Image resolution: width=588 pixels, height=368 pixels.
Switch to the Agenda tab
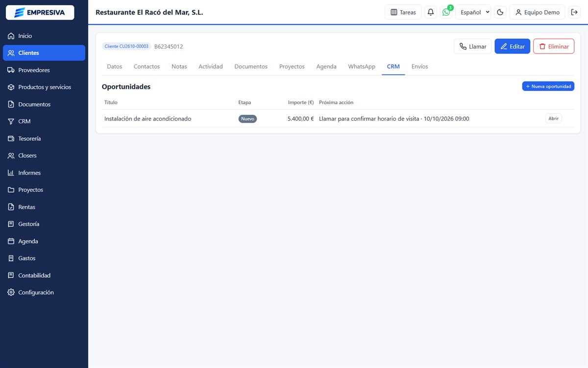tap(326, 67)
